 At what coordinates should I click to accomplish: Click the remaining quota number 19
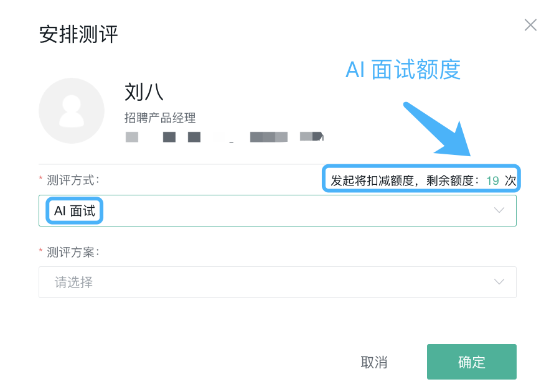pos(492,181)
